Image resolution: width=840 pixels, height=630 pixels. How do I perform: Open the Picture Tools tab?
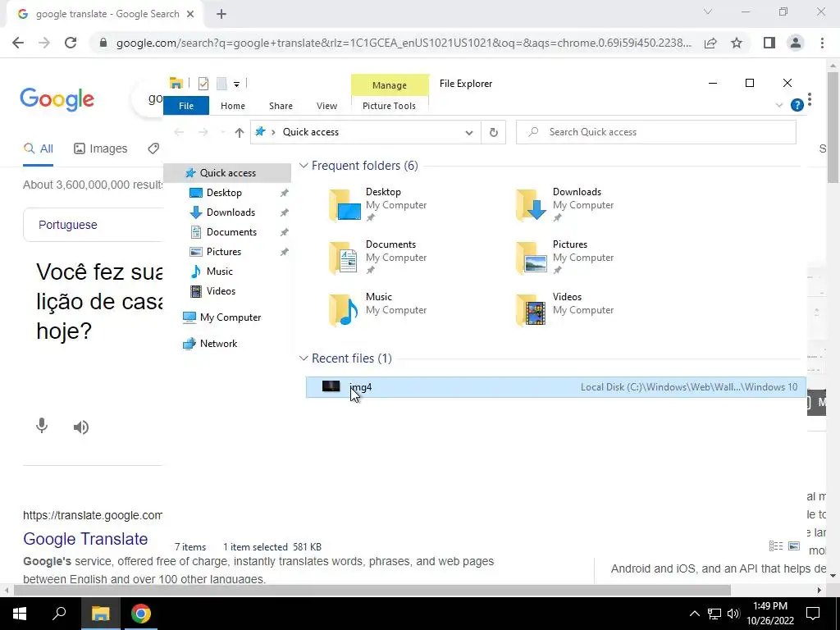click(389, 106)
